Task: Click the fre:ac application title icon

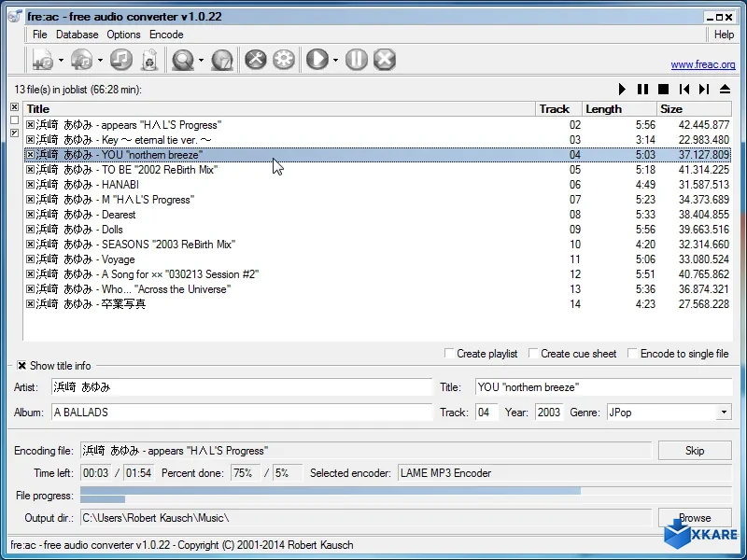Action: 15,17
